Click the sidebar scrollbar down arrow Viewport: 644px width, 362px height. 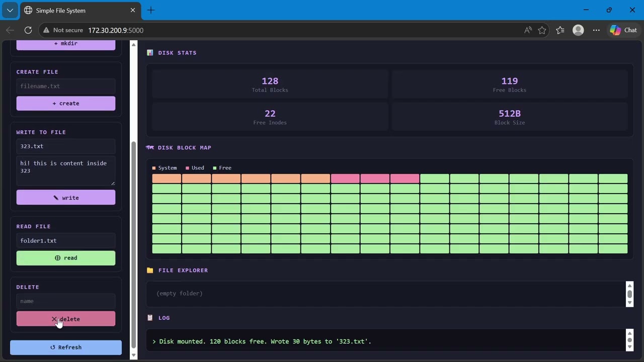pos(133,355)
